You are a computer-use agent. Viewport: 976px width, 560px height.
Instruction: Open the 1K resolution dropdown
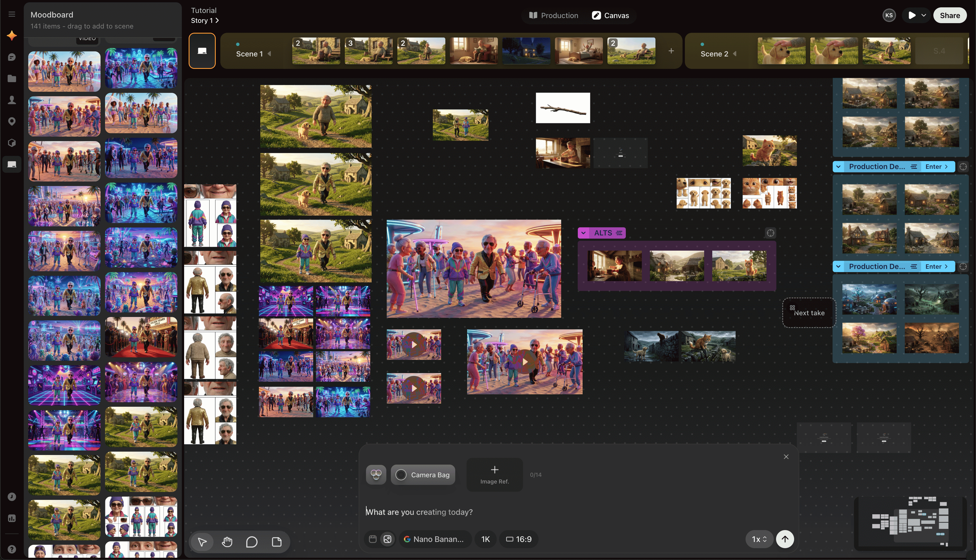485,539
